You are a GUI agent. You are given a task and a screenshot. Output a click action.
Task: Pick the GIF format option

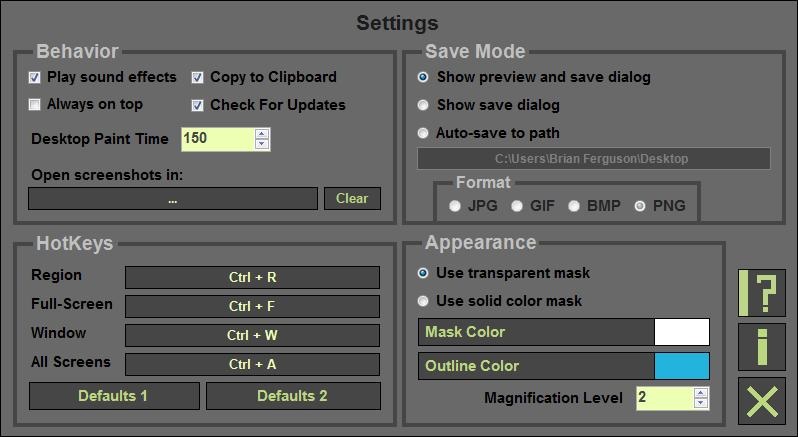(x=517, y=206)
